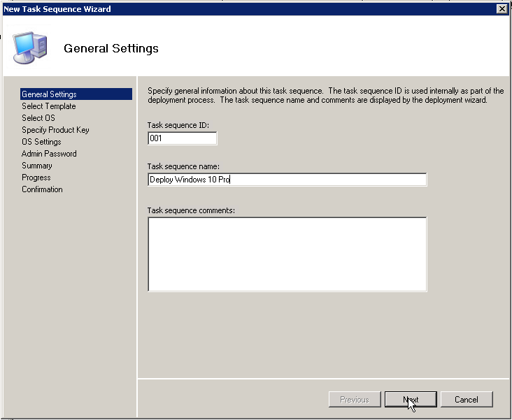The height and width of the screenshot is (420, 512).
Task: Select General Settings step in sidebar
Action: 49,94
